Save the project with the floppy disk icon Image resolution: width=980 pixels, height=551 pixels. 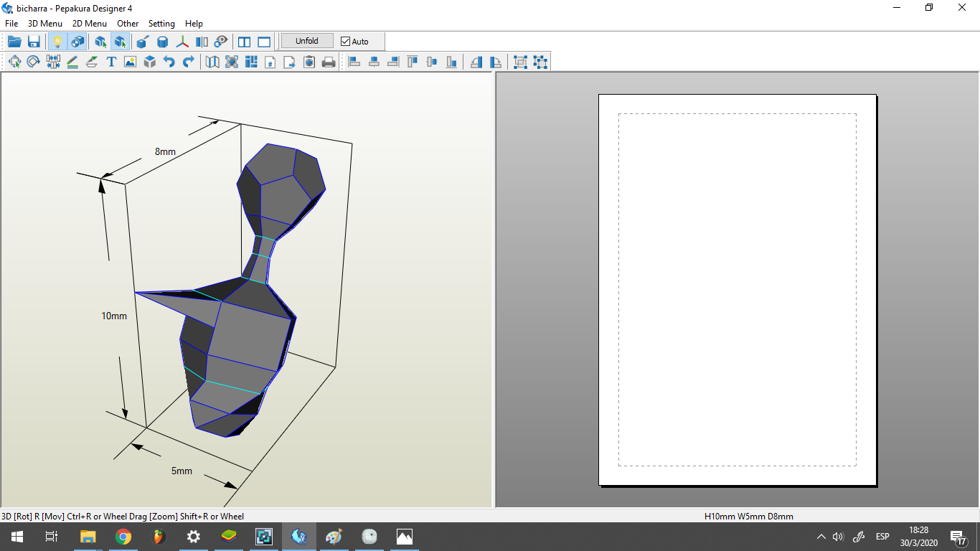point(34,42)
